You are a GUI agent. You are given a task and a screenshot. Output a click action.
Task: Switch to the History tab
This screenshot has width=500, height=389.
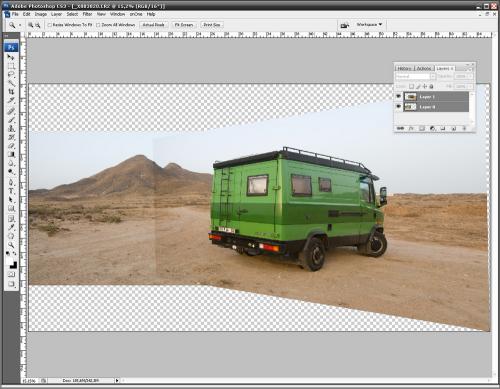tap(404, 68)
